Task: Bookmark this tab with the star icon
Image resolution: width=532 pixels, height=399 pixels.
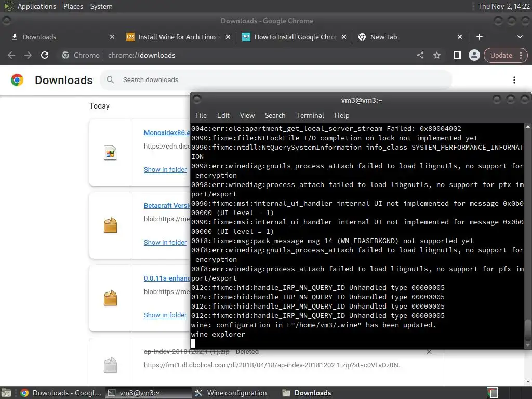Action: (436, 55)
